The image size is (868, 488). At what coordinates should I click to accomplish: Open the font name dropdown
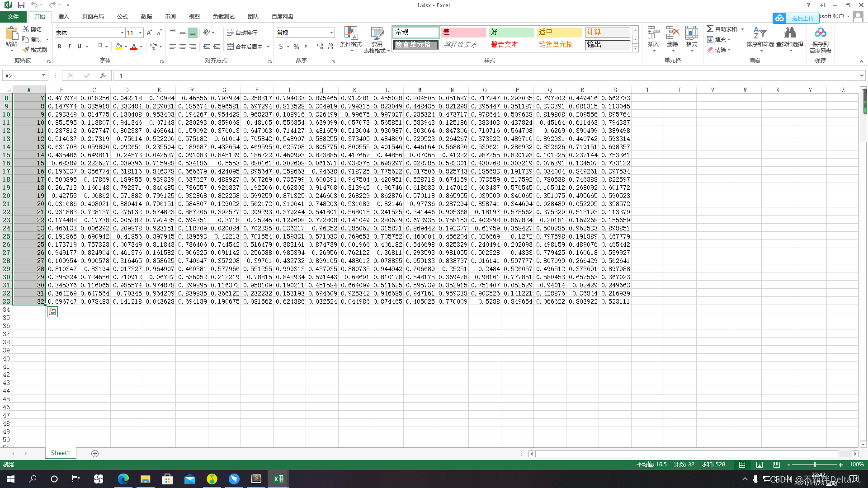tap(122, 33)
